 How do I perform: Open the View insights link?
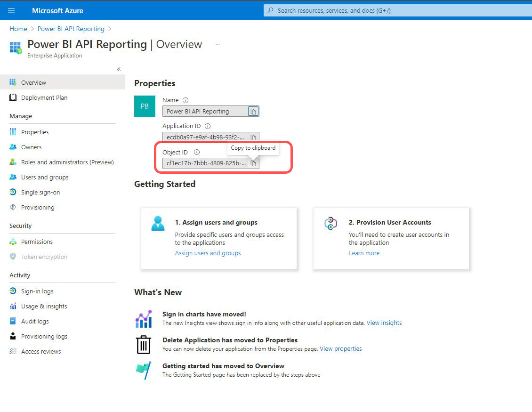(384, 323)
